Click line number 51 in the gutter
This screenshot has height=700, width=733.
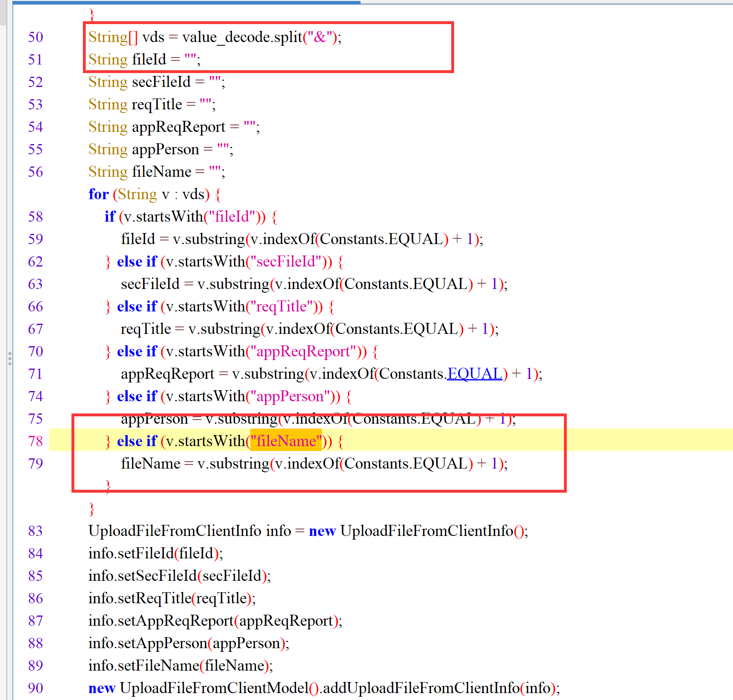pyautogui.click(x=36, y=60)
